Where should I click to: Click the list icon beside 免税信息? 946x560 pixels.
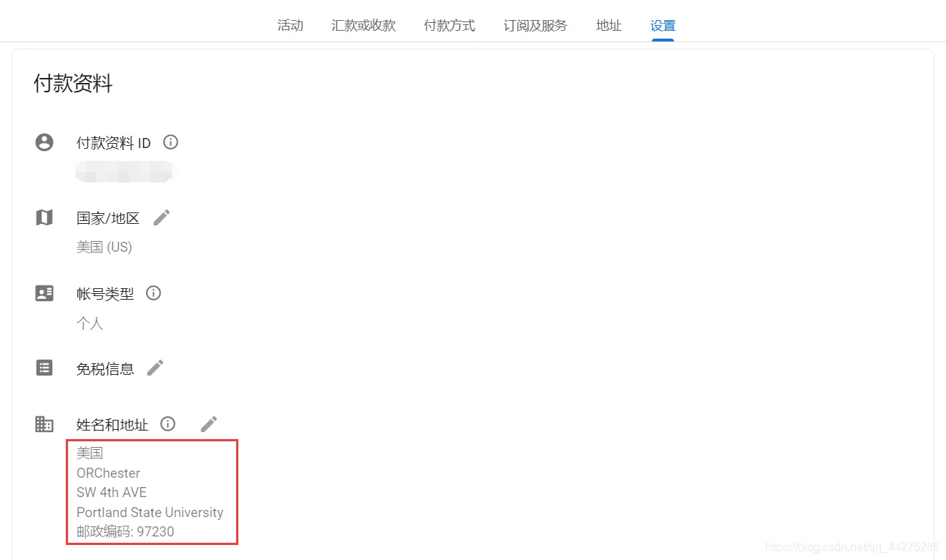[x=44, y=368]
